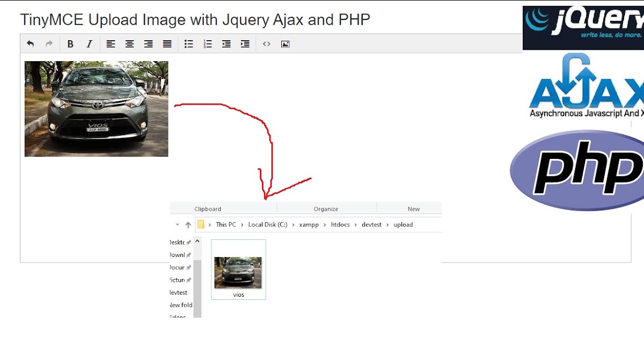Image resolution: width=644 pixels, height=338 pixels.
Task: Click the Redo icon in TinyMCE toolbar
Action: point(49,43)
